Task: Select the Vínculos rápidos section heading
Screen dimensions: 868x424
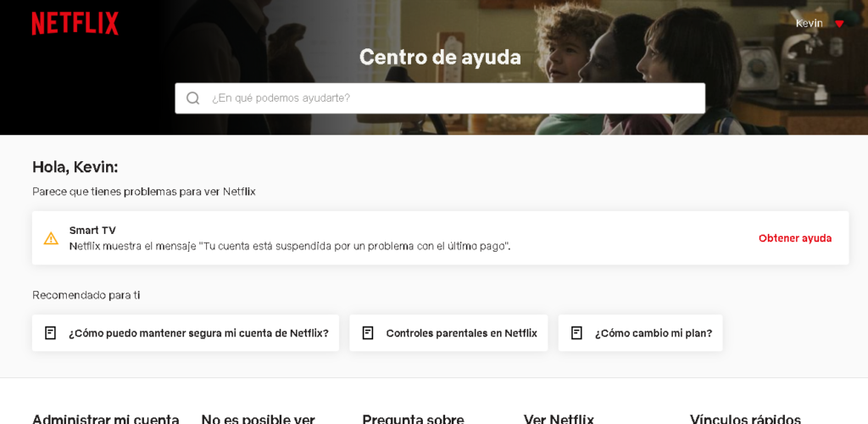Action: tap(745, 418)
